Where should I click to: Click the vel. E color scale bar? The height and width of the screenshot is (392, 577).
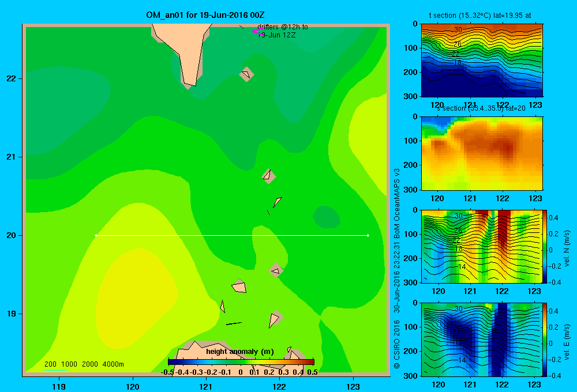point(545,340)
